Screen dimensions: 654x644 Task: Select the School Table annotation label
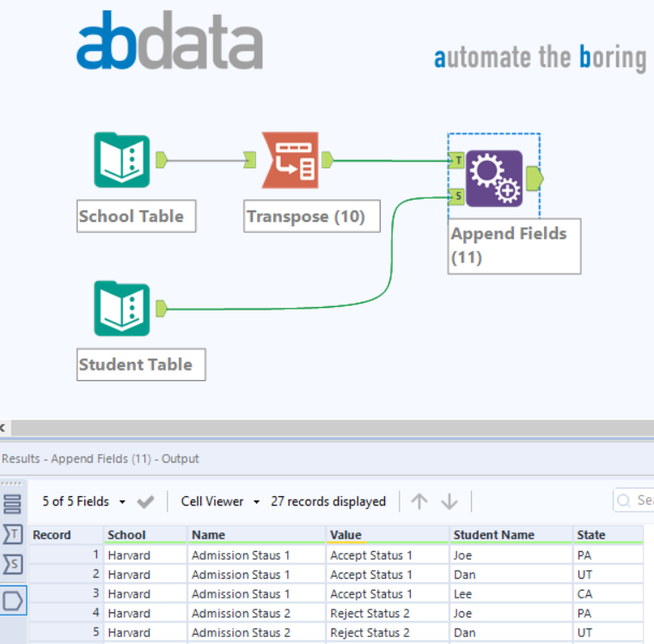(136, 216)
